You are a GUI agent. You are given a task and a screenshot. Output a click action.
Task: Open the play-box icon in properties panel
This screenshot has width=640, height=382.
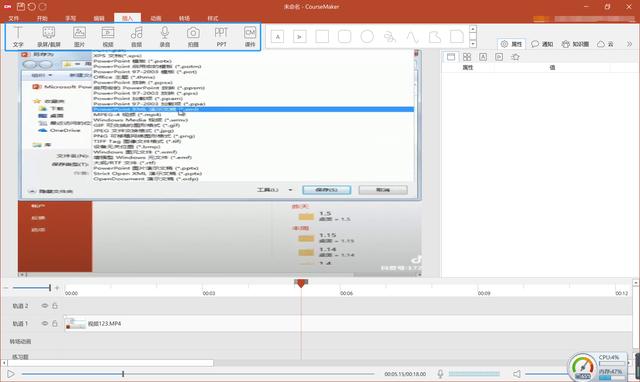point(499,57)
